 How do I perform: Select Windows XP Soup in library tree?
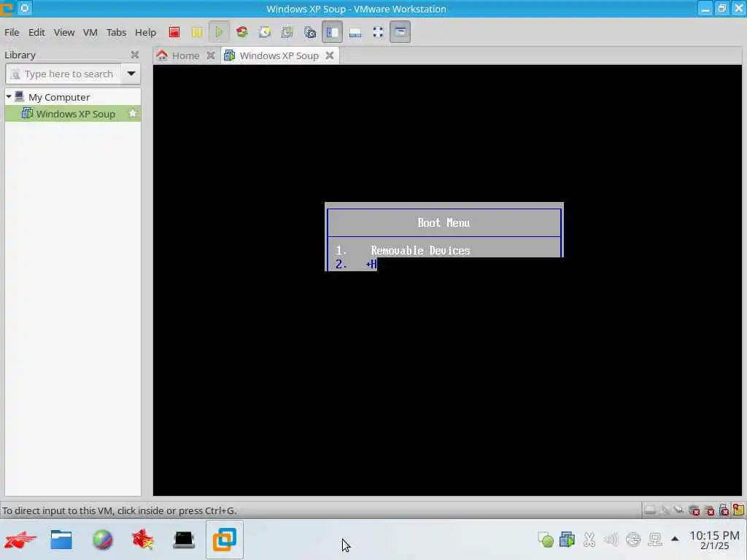[x=73, y=114]
